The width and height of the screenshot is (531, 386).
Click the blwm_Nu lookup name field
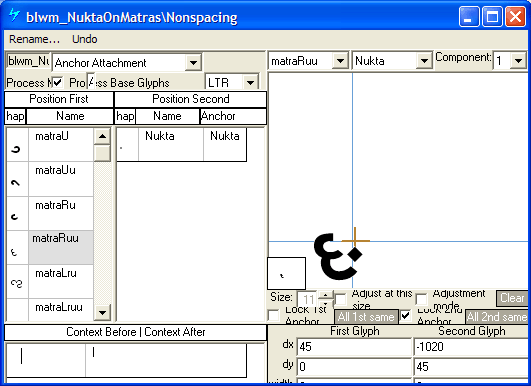coord(28,61)
